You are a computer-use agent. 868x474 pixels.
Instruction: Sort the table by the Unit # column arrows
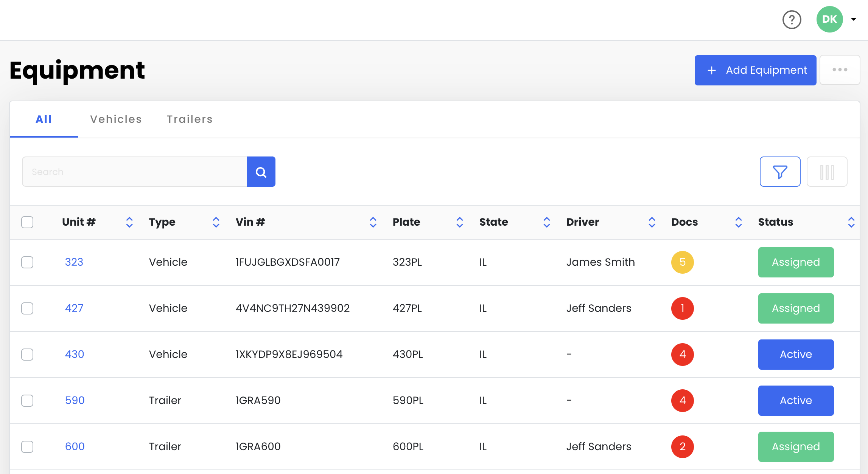click(129, 222)
